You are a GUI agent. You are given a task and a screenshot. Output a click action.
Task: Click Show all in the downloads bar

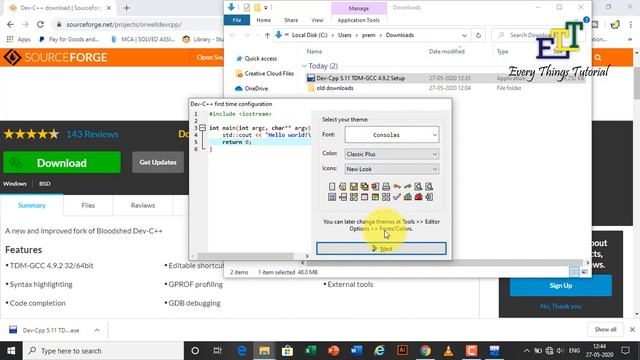pos(605,329)
